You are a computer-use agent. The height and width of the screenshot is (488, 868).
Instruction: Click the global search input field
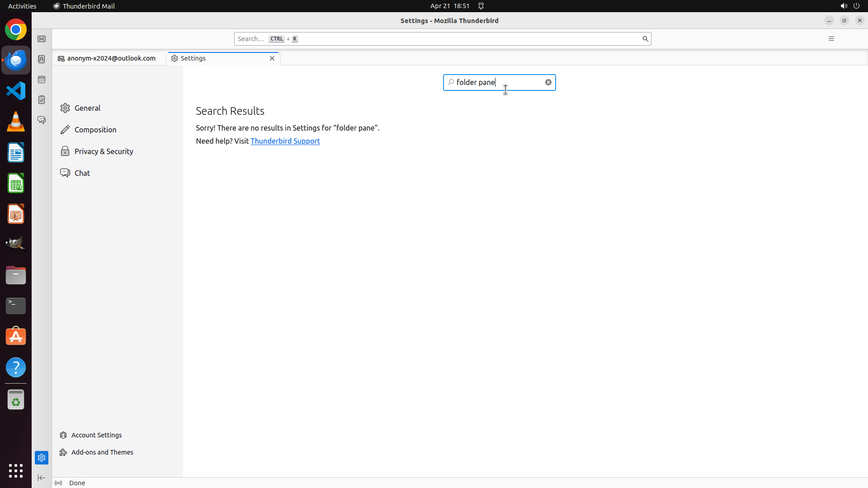pyautogui.click(x=452, y=39)
